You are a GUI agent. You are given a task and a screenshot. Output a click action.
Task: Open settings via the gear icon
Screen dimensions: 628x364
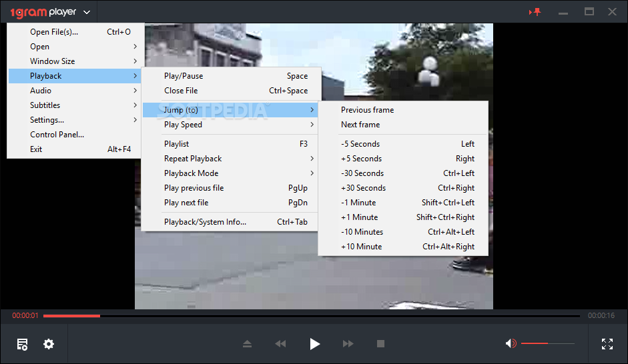pos(49,344)
